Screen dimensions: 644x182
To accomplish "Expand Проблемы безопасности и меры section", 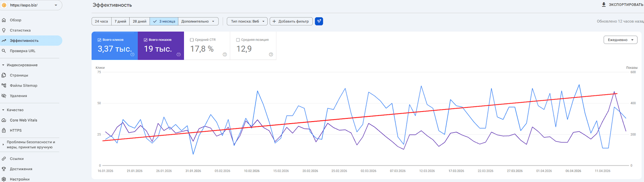I will click(x=3, y=145).
